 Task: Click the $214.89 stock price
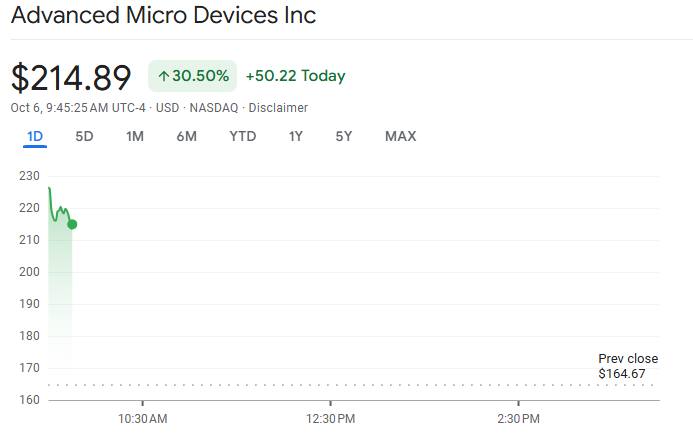click(x=71, y=77)
